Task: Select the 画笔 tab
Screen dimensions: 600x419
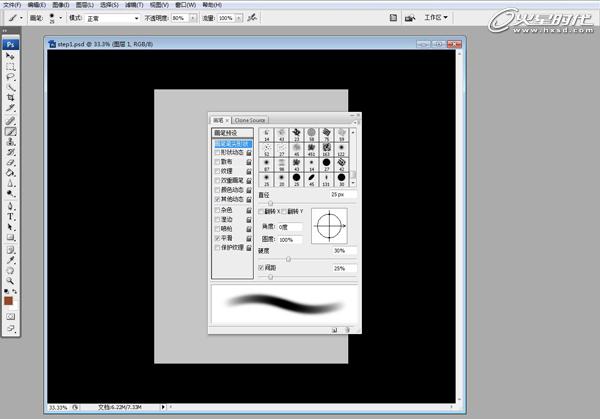Action: pyautogui.click(x=218, y=120)
